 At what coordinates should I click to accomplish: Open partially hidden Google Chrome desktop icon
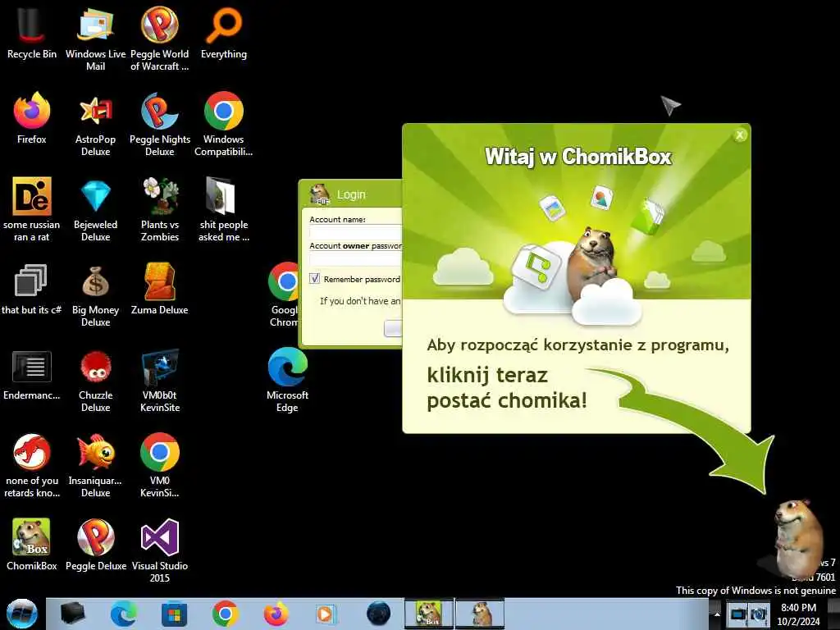(283, 294)
